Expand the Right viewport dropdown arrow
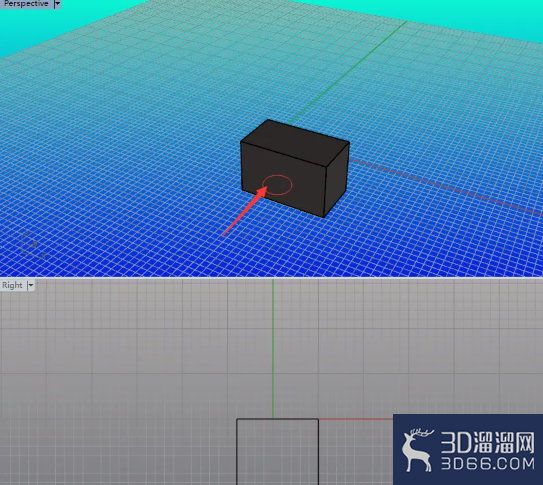 point(31,285)
